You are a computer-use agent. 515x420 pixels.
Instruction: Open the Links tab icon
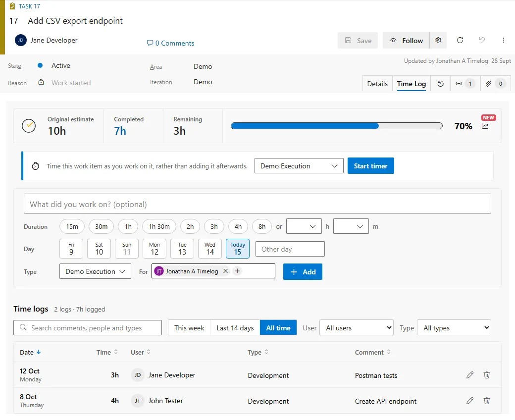464,84
